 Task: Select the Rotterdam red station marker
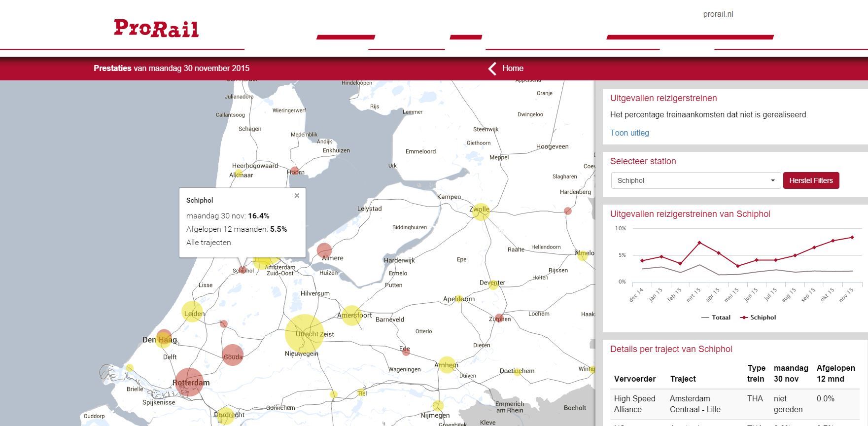click(189, 382)
